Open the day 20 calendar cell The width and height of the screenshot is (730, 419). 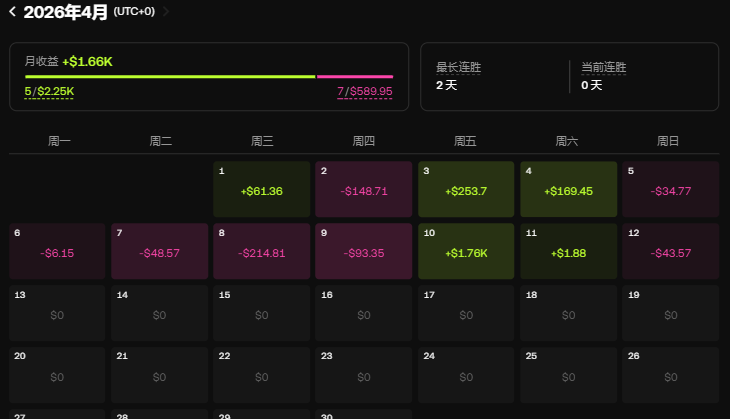(57, 375)
